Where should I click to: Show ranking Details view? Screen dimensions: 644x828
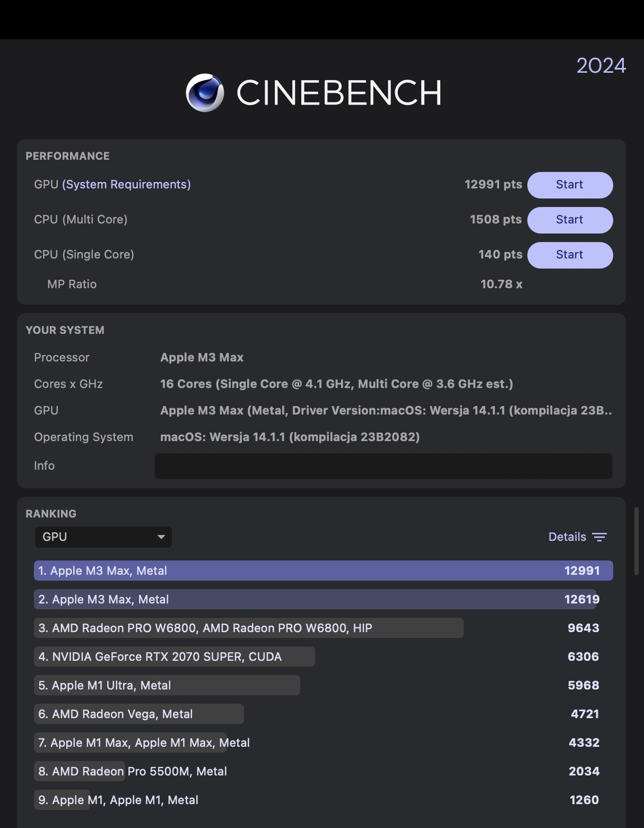tap(567, 537)
